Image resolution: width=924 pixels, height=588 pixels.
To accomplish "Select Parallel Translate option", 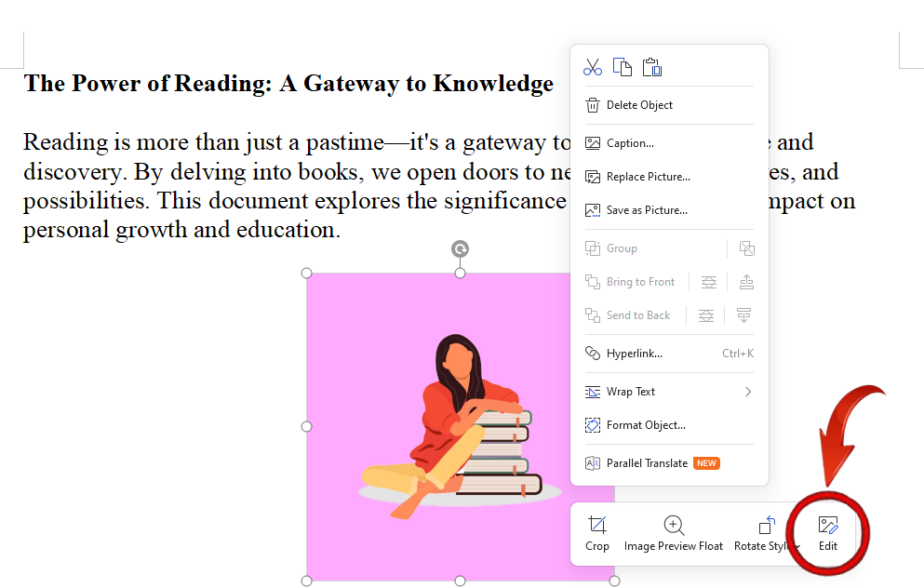I will (669, 463).
